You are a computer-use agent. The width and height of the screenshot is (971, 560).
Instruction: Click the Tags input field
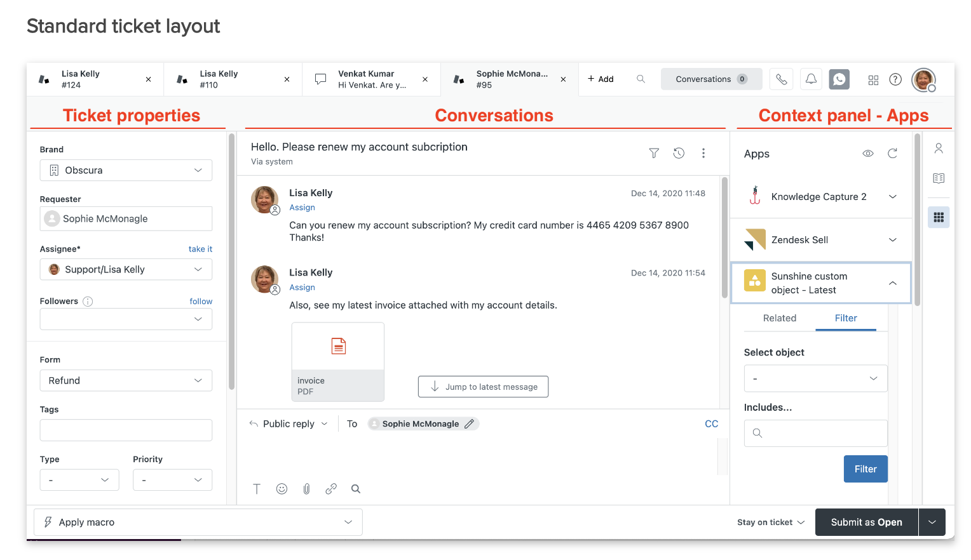click(x=126, y=430)
